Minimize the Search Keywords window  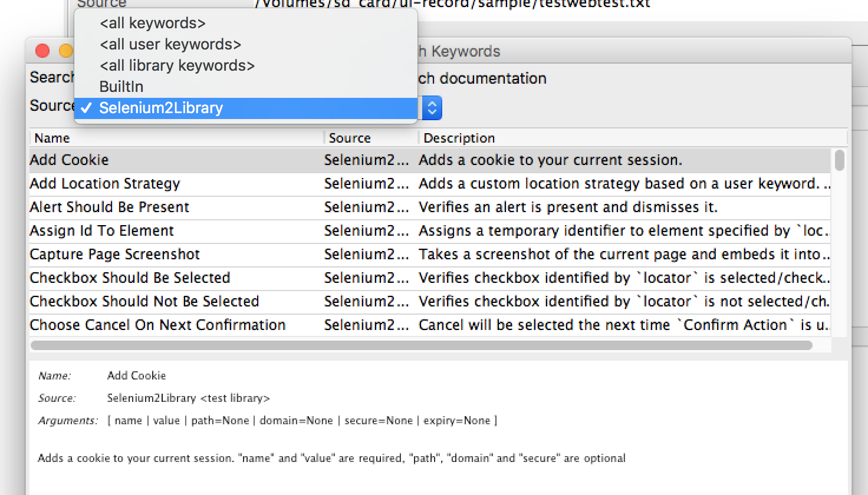tap(66, 51)
